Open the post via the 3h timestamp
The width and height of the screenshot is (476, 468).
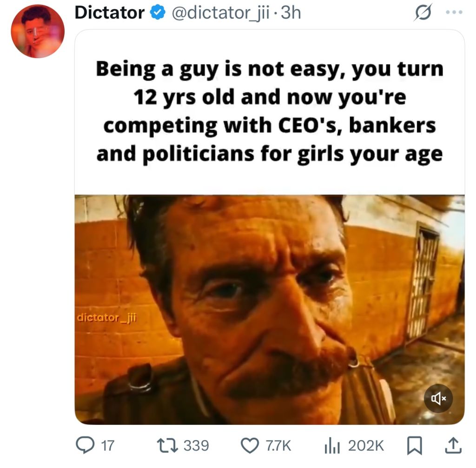291,13
